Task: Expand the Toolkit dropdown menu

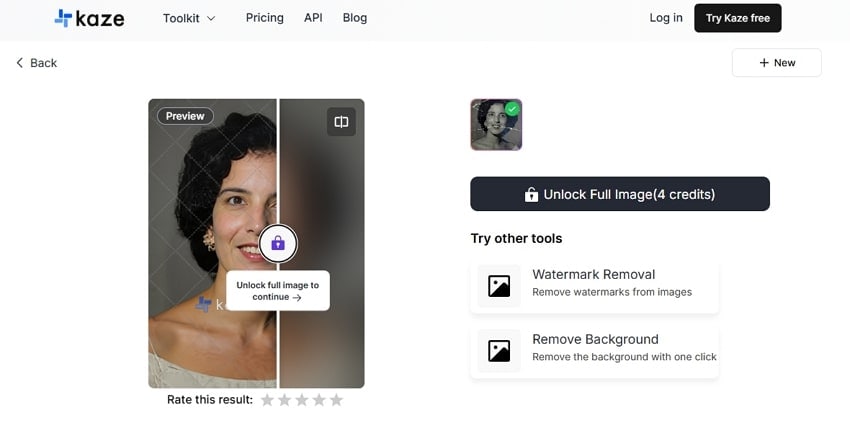Action: tap(189, 18)
